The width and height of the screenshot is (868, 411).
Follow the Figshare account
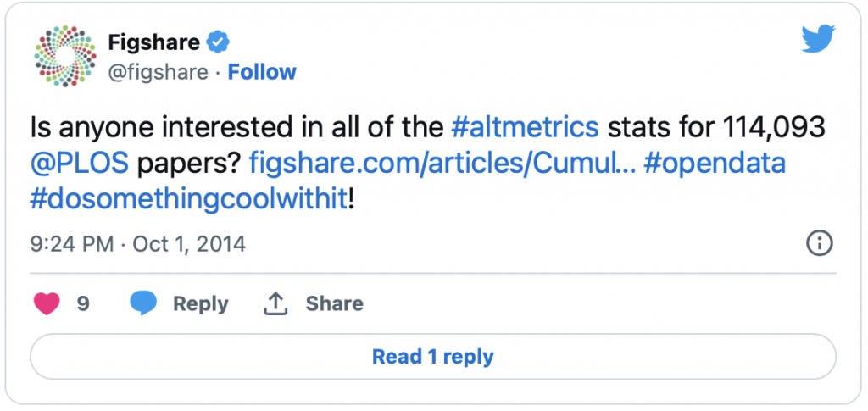263,72
